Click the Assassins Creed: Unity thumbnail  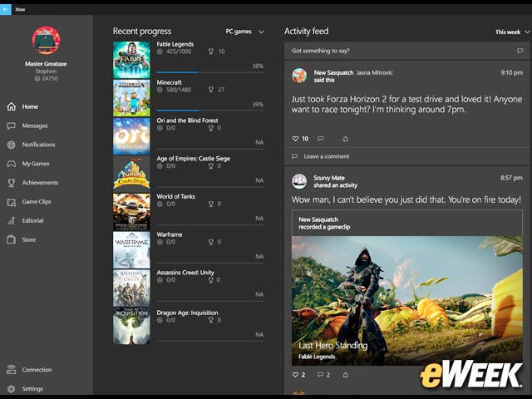pyautogui.click(x=131, y=288)
